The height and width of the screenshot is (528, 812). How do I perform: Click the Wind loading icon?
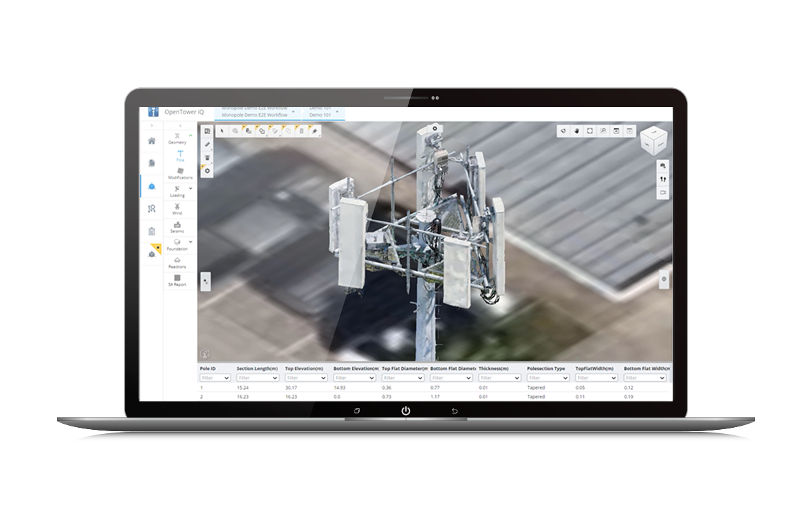(x=177, y=208)
